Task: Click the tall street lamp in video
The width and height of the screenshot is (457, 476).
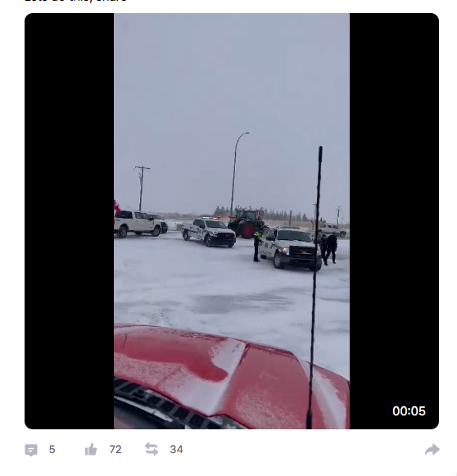Action: [x=236, y=171]
